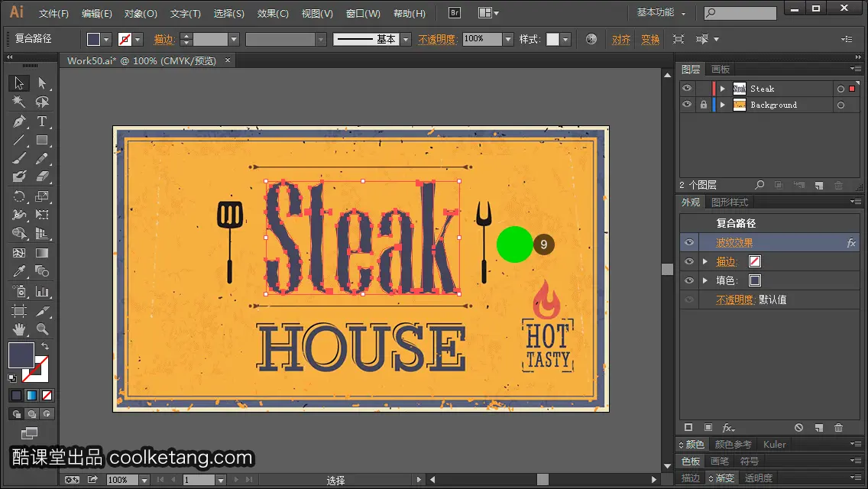Open the 文件(F) menu

click(53, 13)
